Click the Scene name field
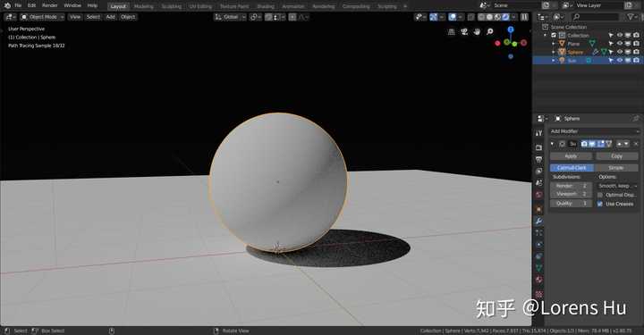The height and width of the screenshot is (335, 644). [x=516, y=5]
